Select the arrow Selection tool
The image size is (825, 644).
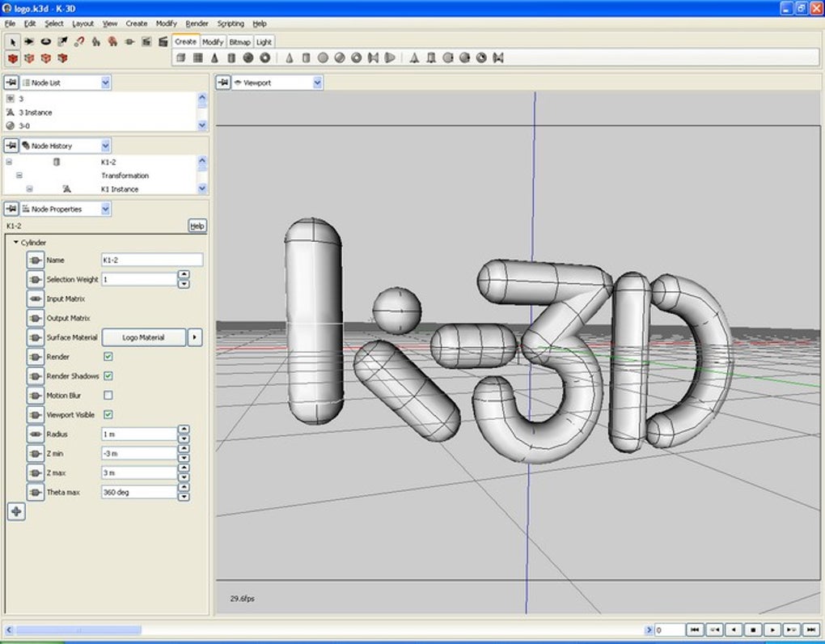click(x=13, y=41)
